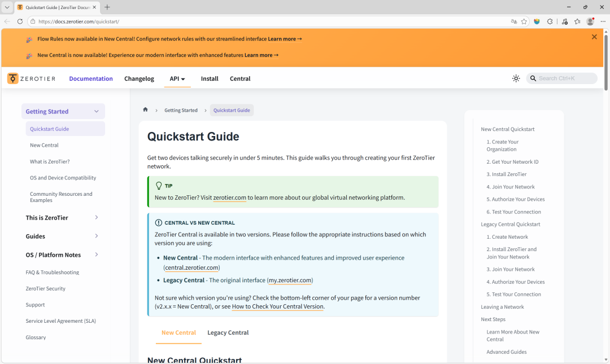Click the site info lock icon
610x364 pixels.
pos(33,21)
